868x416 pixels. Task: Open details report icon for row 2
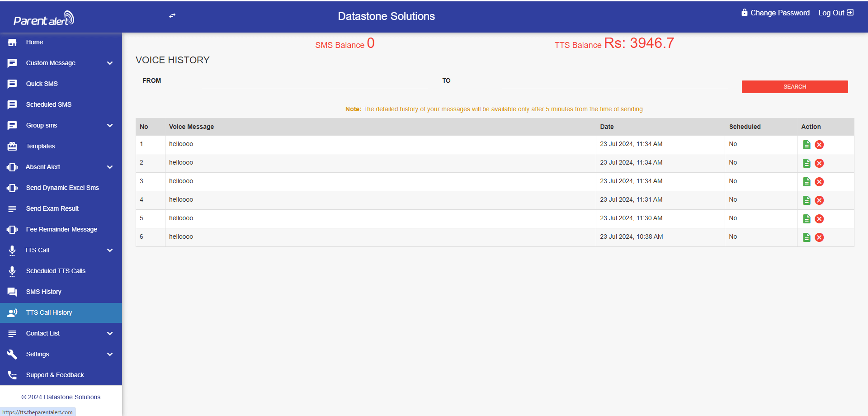pos(807,163)
